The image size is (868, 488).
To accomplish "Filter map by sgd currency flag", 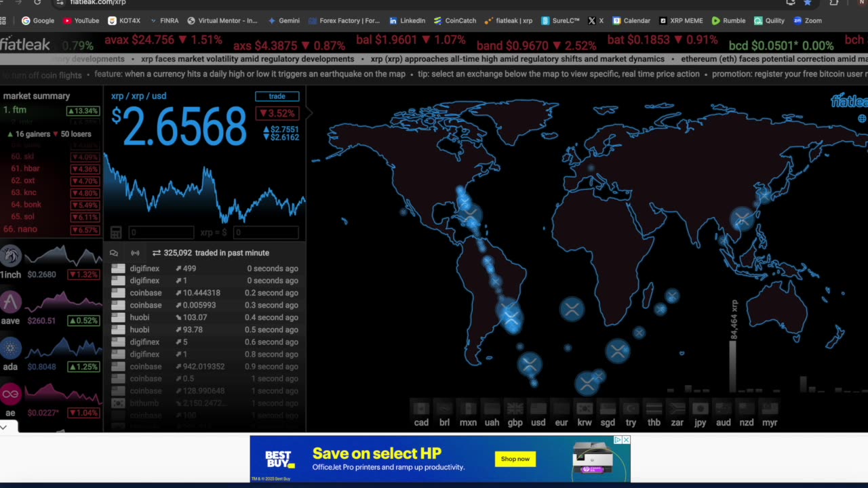I will 608,409.
